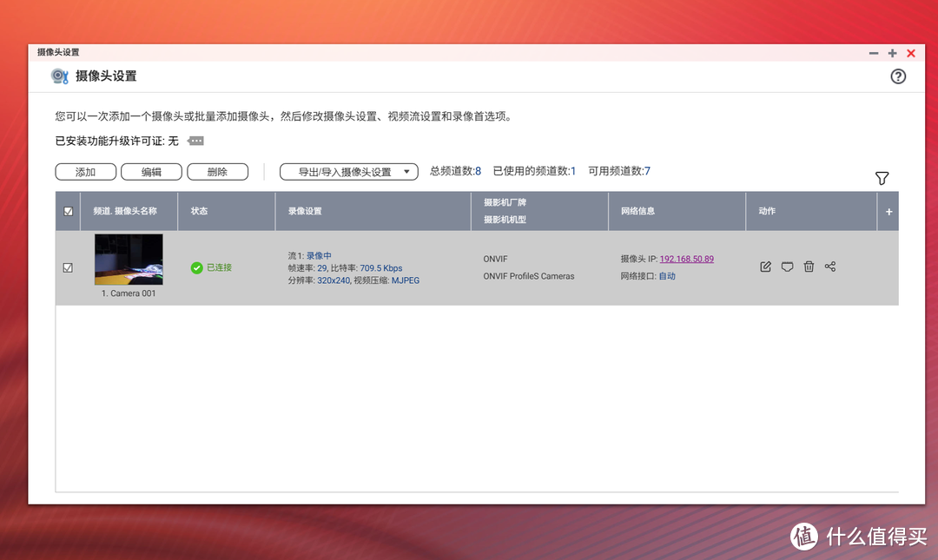
Task: Toggle the select-all checkbox in the header
Action: click(x=68, y=211)
